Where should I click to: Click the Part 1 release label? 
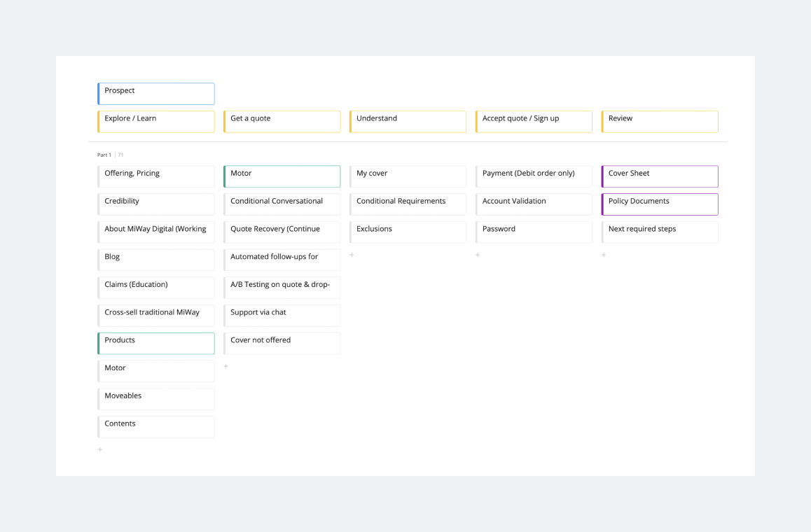tap(104, 155)
